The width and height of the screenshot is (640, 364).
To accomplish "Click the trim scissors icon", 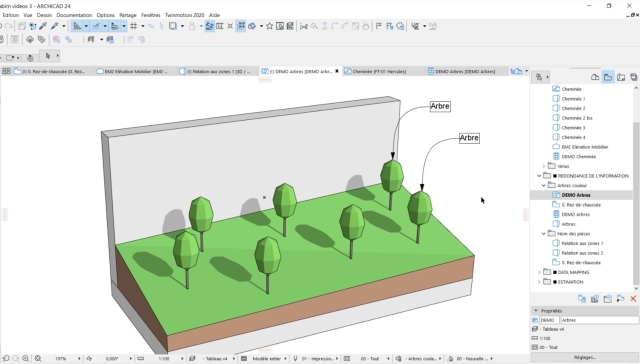I will click(304, 26).
